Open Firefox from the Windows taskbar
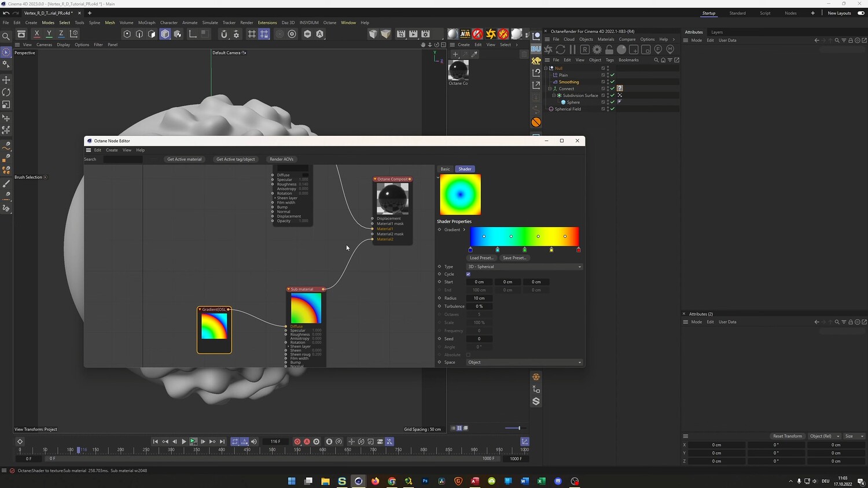Image resolution: width=868 pixels, height=488 pixels. click(x=376, y=481)
